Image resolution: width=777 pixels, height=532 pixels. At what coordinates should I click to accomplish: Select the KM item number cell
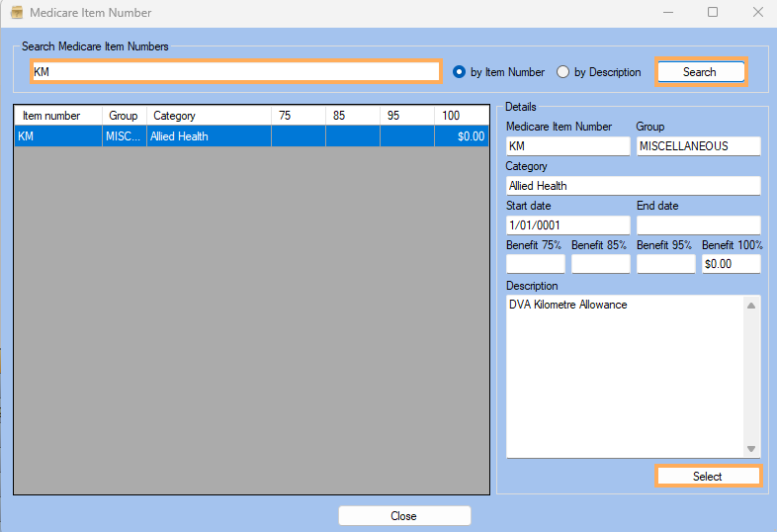[58, 136]
